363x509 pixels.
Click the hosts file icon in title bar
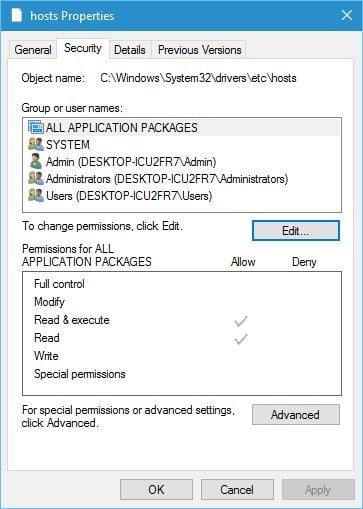pyautogui.click(x=16, y=15)
